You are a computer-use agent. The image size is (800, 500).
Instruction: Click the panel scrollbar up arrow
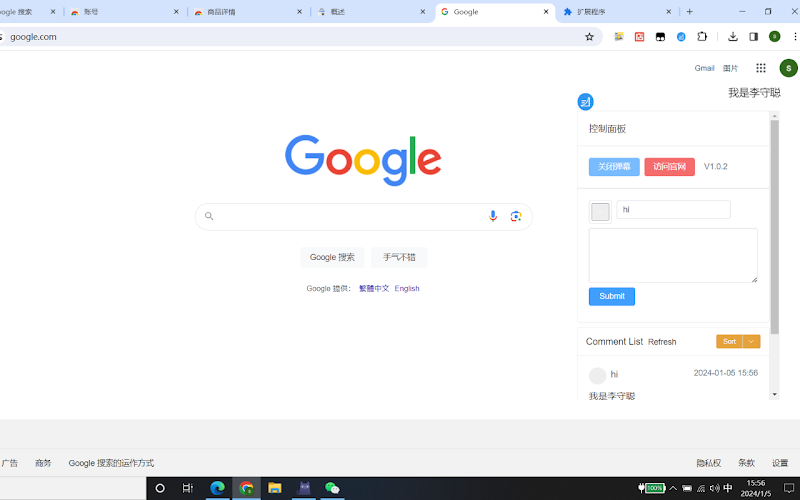click(x=774, y=116)
